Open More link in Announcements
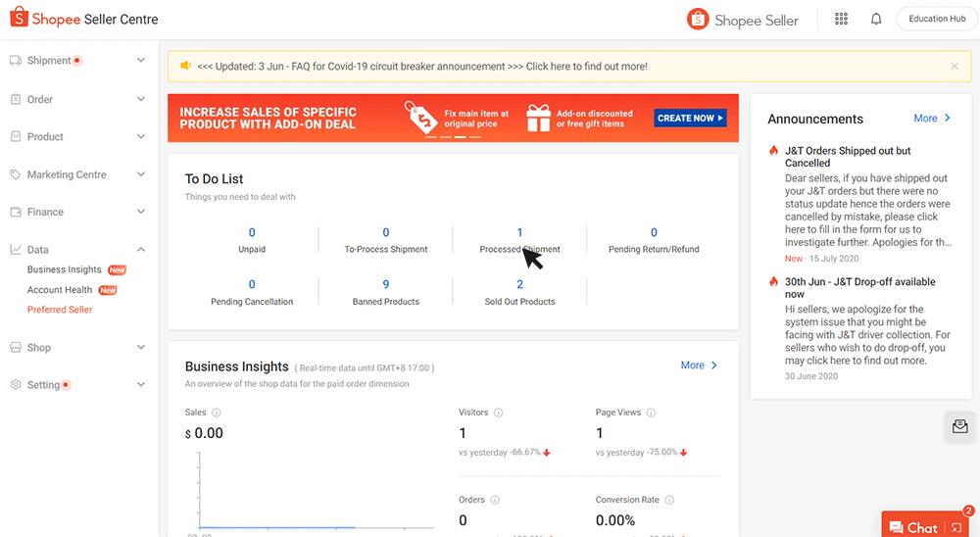Viewport: 980px width, 537px height. click(932, 119)
